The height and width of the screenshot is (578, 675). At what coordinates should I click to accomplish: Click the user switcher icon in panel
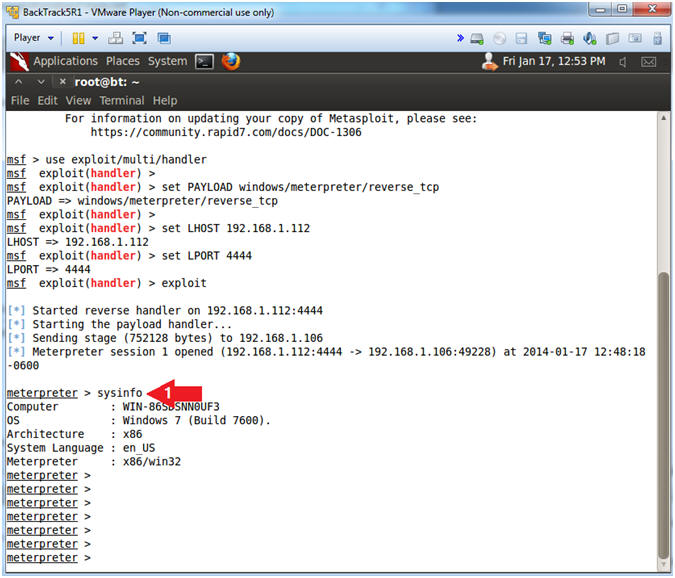coord(489,62)
